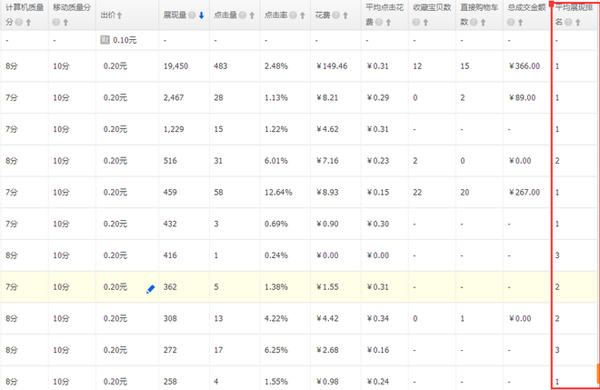This screenshot has width=600, height=390.
Task: Click the orange scrollbar handle at right edge
Action: (x=598, y=374)
